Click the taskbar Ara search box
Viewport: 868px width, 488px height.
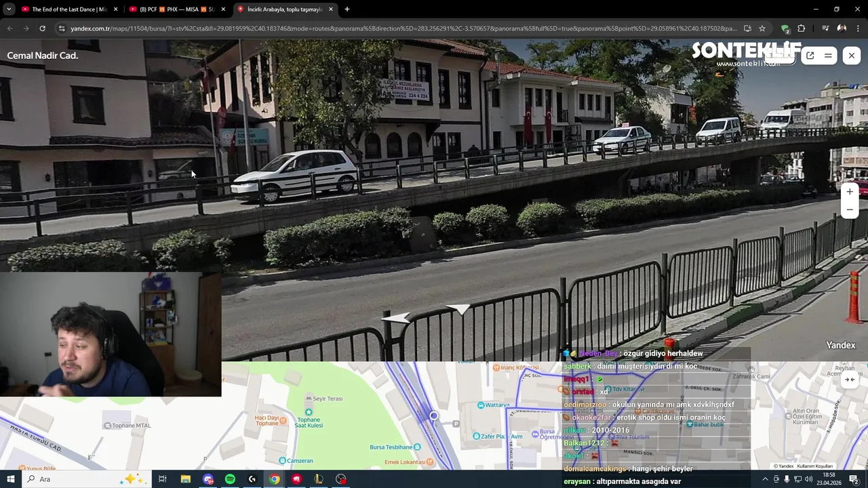pos(87,479)
